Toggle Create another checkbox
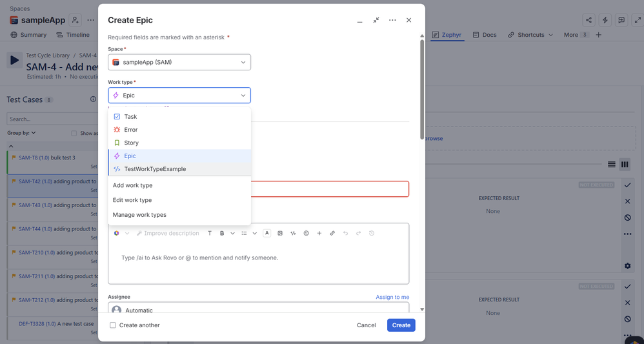 (x=112, y=325)
